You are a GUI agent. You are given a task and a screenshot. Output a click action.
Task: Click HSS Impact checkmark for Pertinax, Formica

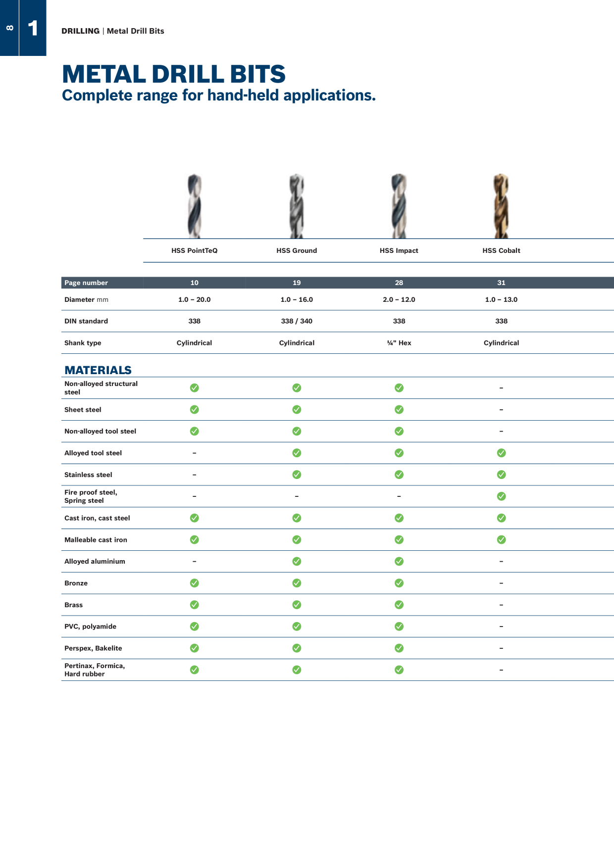click(x=399, y=670)
